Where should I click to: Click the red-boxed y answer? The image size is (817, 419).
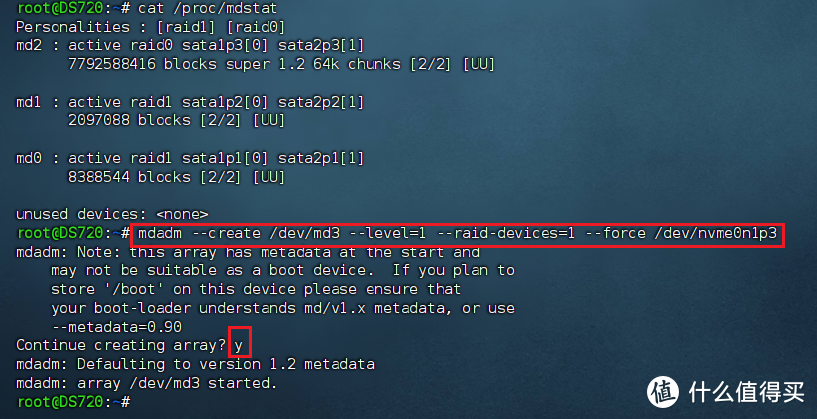(x=238, y=345)
